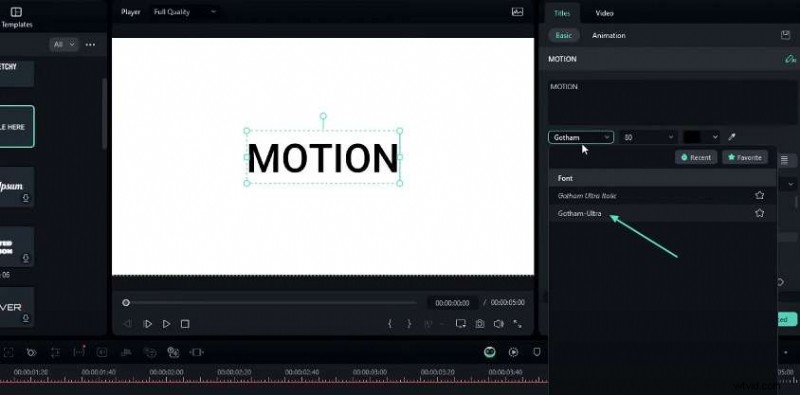Click the filmstrip-with-arrows icon in timeline toolbar
800x395 pixels.
tap(196, 352)
